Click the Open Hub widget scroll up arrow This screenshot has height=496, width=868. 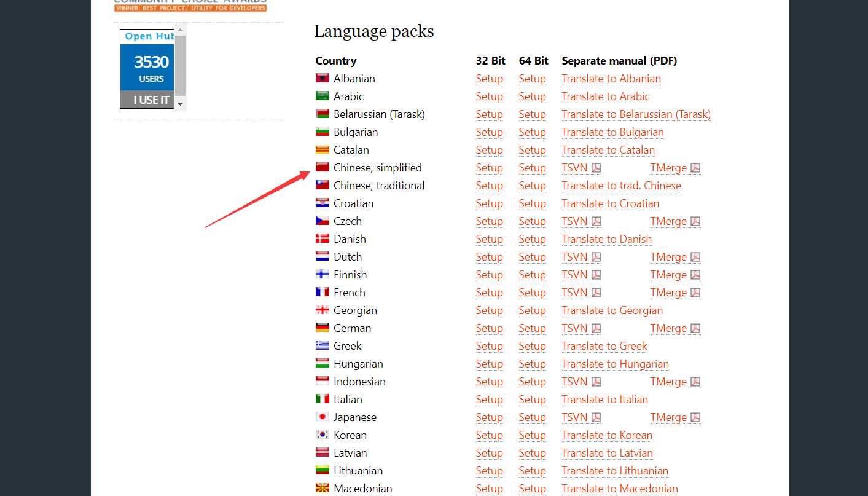(180, 28)
